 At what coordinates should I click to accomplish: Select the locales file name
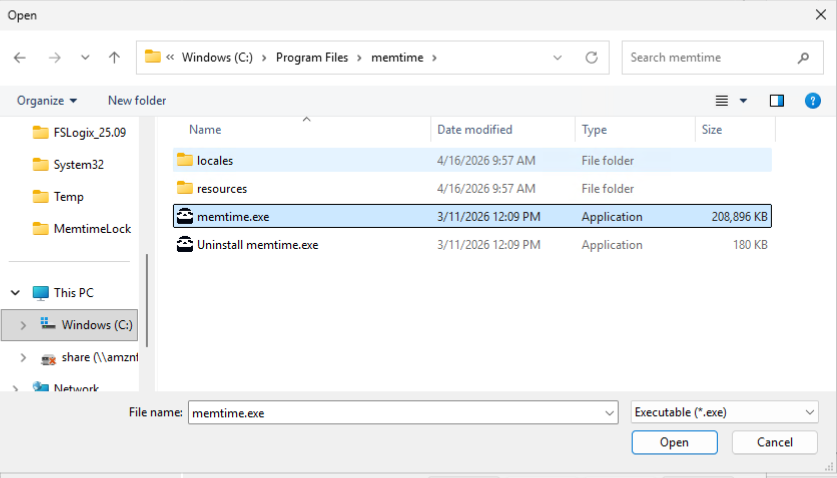[x=215, y=161]
